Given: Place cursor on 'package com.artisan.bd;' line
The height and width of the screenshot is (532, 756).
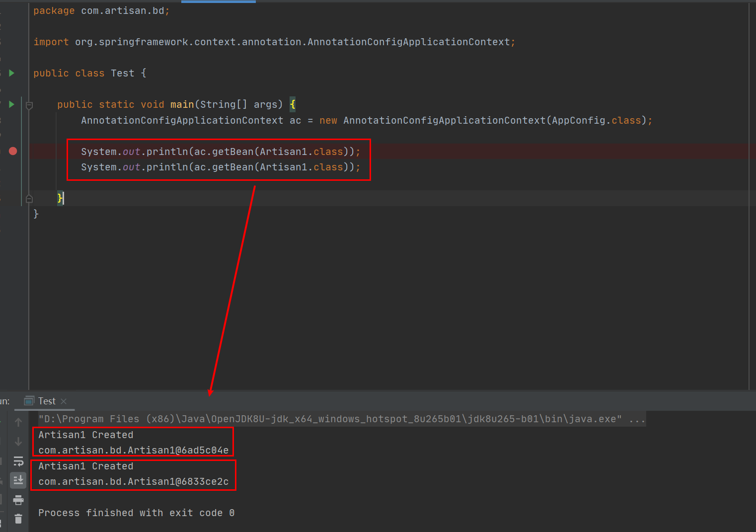Looking at the screenshot, I should tap(101, 10).
